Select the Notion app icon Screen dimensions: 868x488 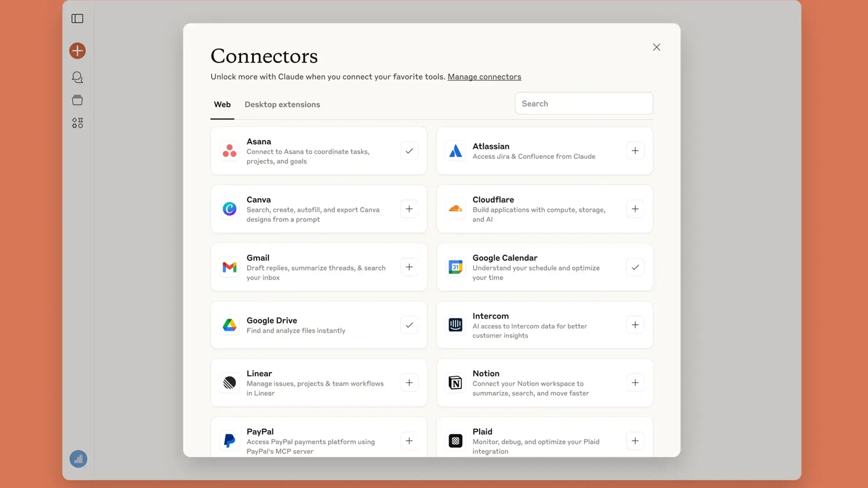456,383
